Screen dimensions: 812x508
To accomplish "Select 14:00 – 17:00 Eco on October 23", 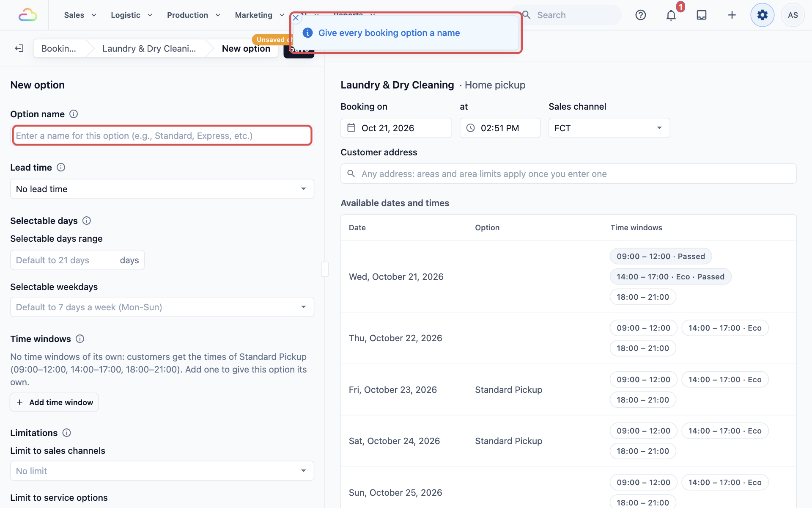I will click(x=725, y=379).
